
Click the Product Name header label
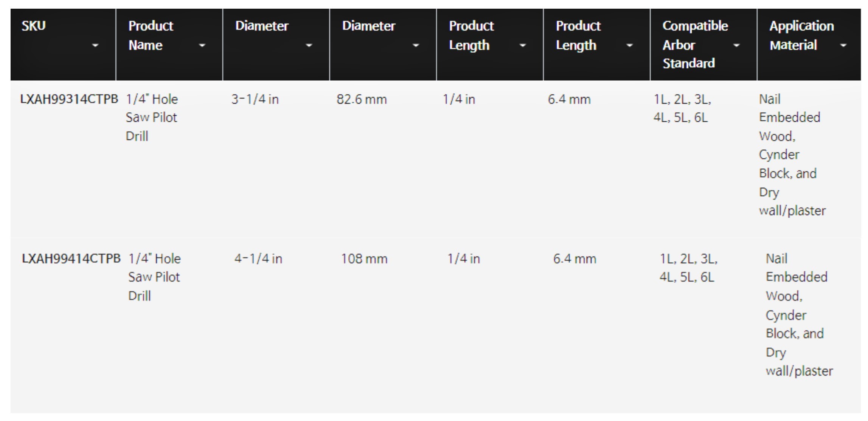pos(151,36)
